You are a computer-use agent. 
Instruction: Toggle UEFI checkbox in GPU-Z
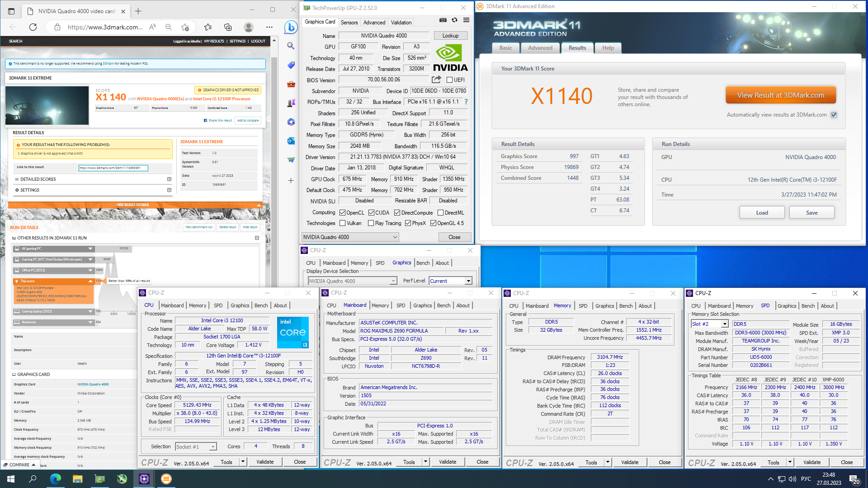click(x=449, y=80)
